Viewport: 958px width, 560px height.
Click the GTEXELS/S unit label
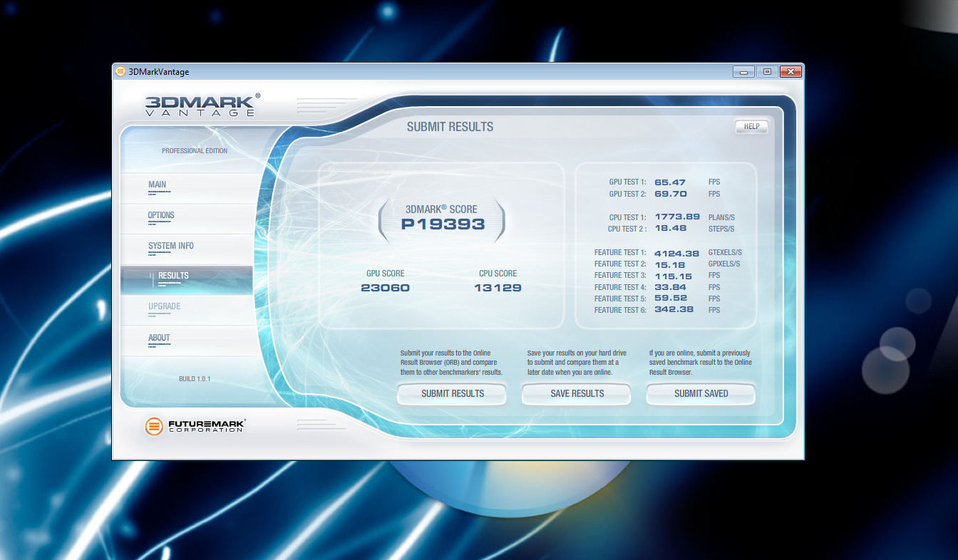724,253
